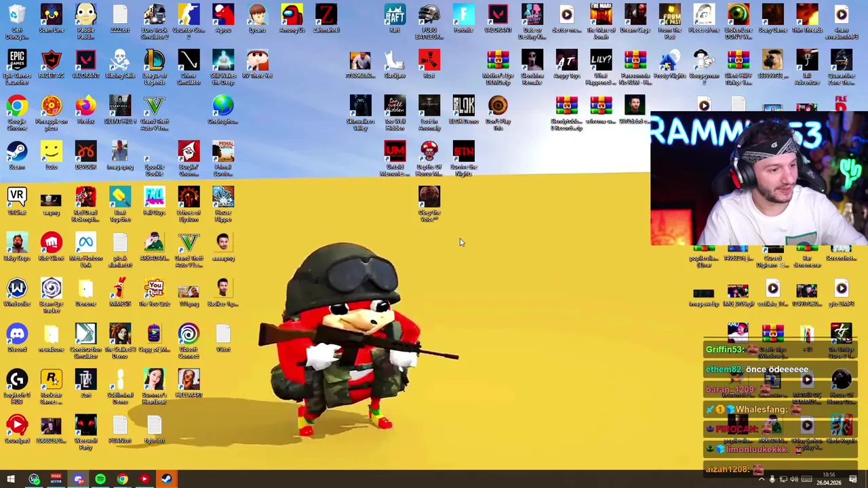Screen dimensions: 868x488
Task: Open the Deneme folder
Action: click(x=85, y=293)
